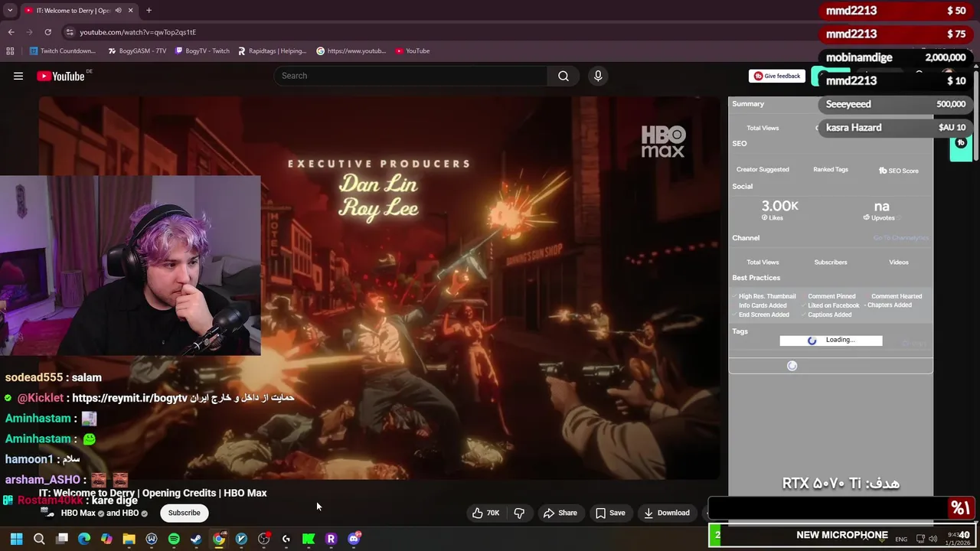Screen dimensions: 980x551
Task: Click the Subscribers label under Channel
Action: (831, 262)
